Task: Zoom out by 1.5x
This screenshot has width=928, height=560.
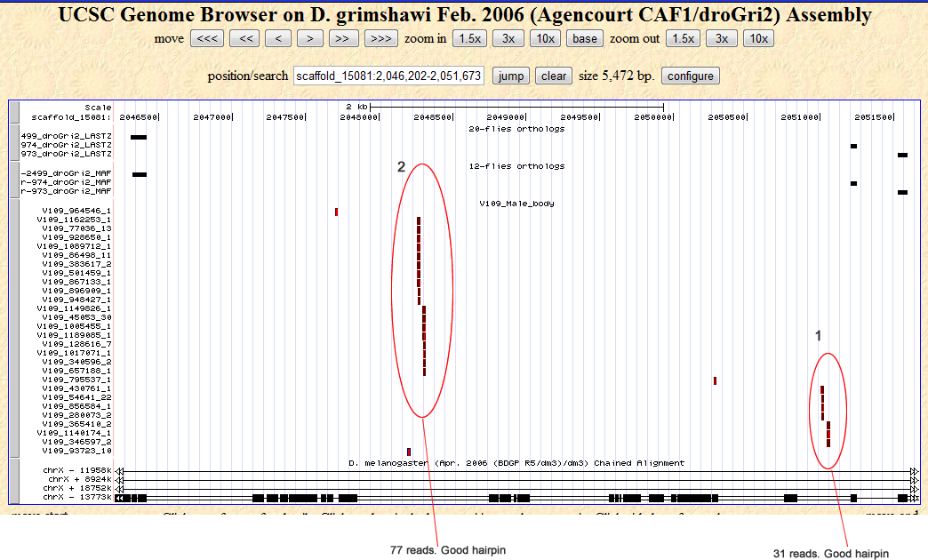Action: point(683,38)
